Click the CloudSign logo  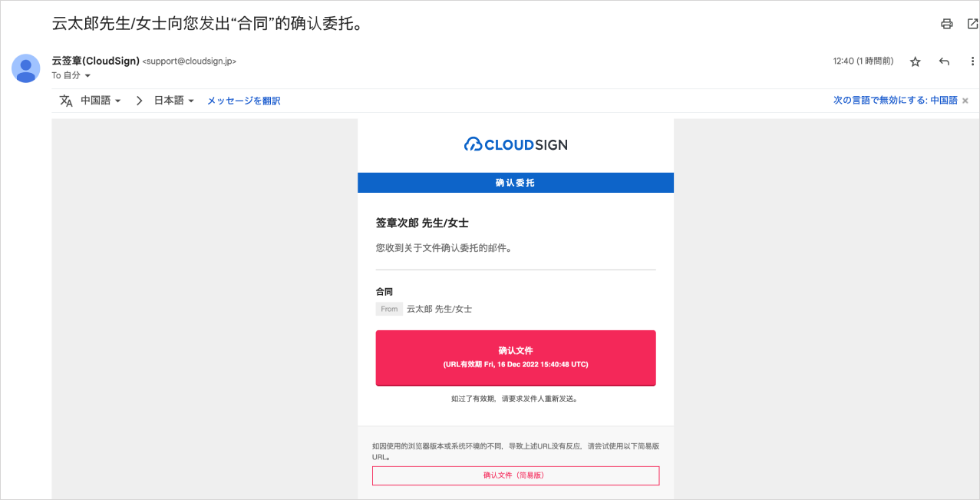(x=516, y=144)
